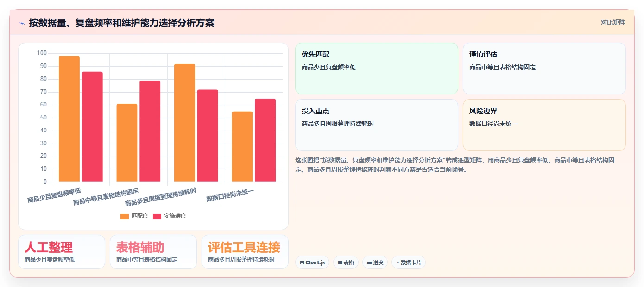Click the x-axis label 数据口径尚未统一
Viewport: 644px width, 287px height.
[x=230, y=195]
